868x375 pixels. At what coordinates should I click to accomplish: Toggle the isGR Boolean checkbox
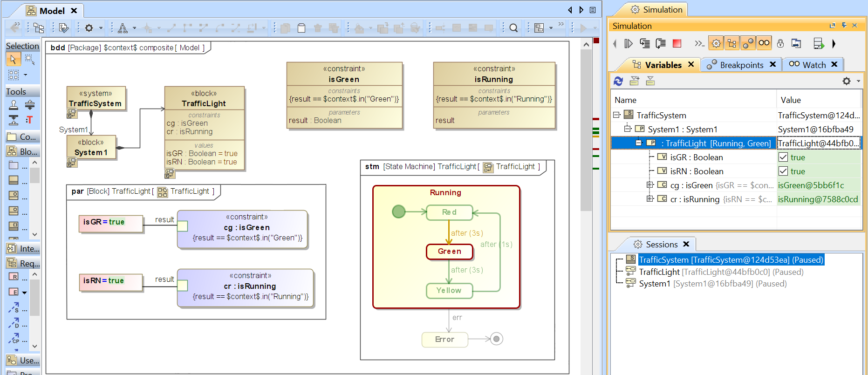[783, 157]
